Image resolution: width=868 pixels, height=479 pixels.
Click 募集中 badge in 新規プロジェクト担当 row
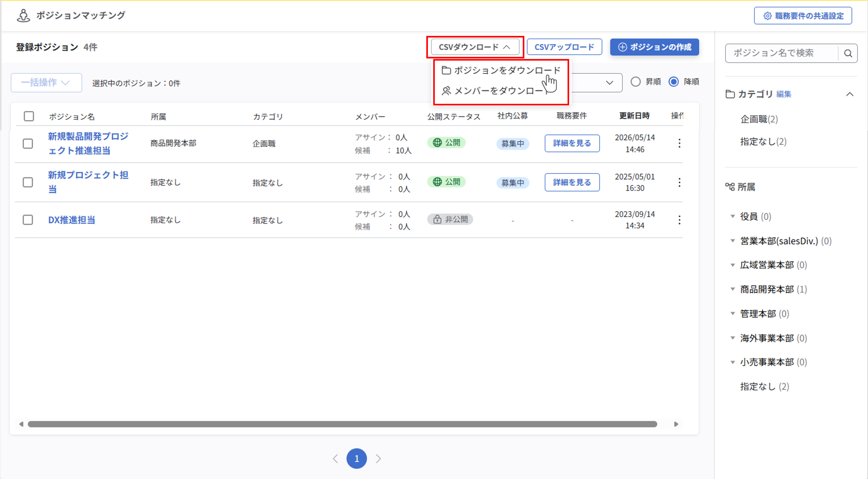tap(513, 183)
